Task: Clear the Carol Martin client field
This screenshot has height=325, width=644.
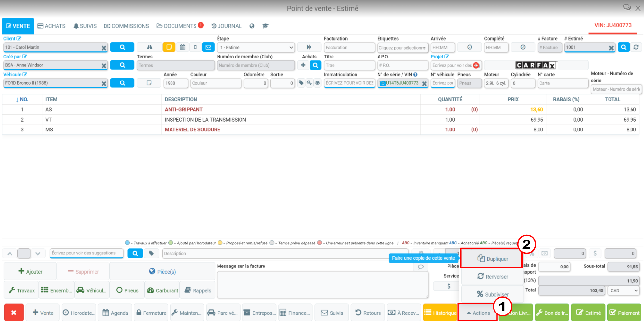Action: [104, 48]
